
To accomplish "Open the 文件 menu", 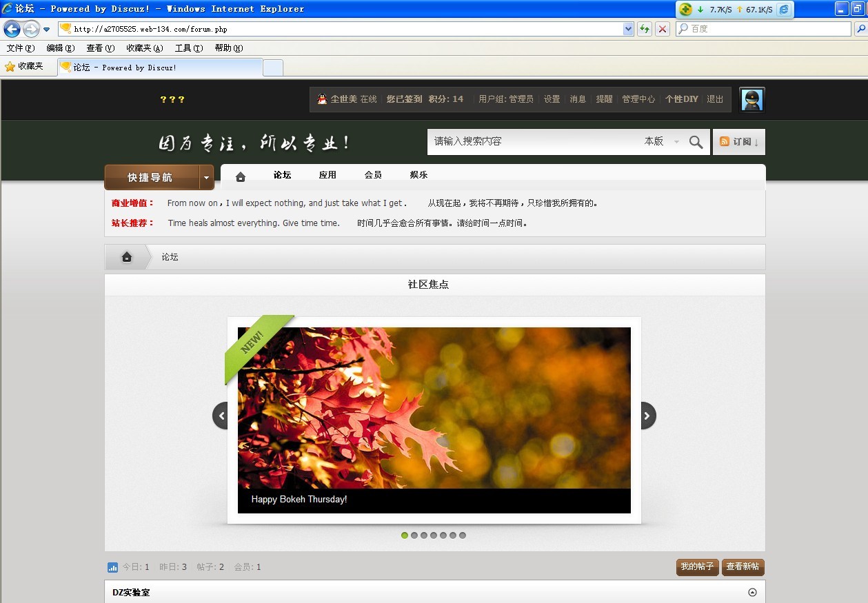I will (x=21, y=48).
